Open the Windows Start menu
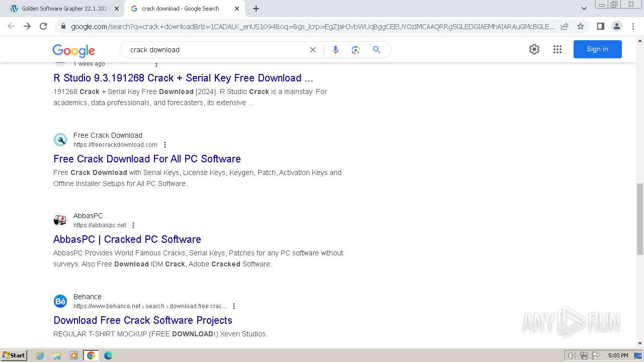The height and width of the screenshot is (362, 644). tap(14, 355)
